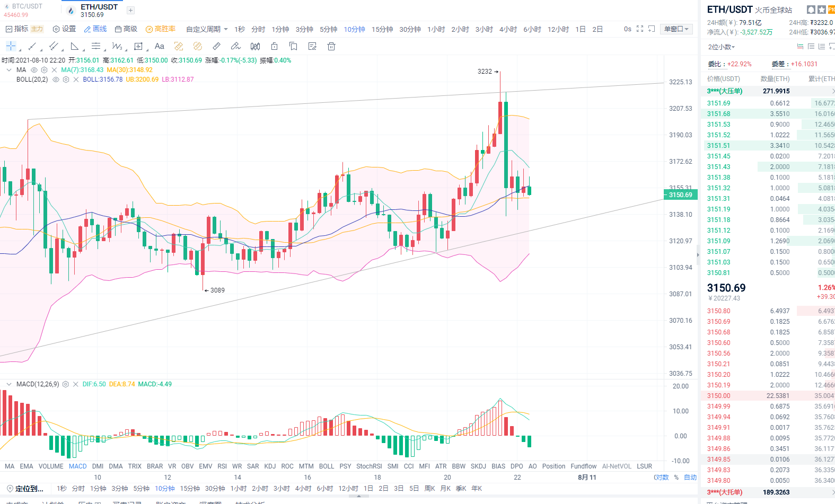Click the fullscreen expand icon
Viewport: 835px width, 504px height.
(x=640, y=29)
